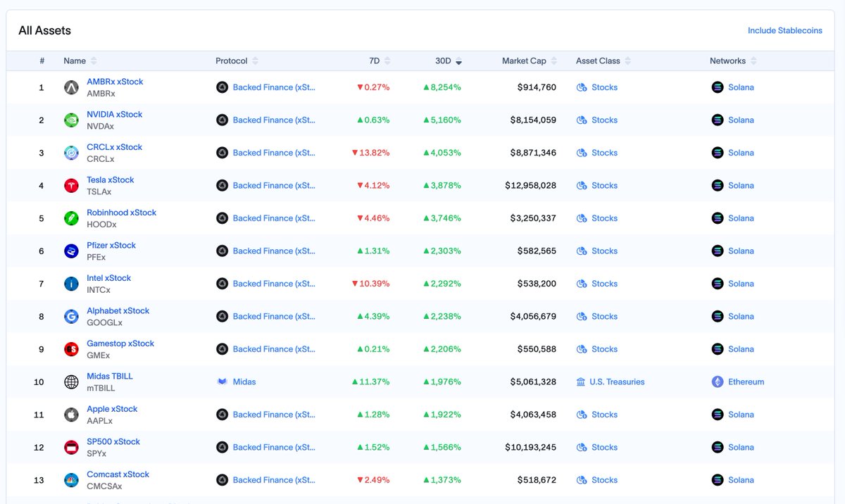Open the NVIDIA xStock asset link
845x504 pixels.
(x=114, y=114)
